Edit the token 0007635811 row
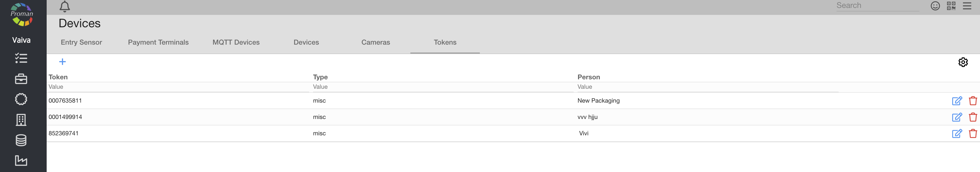Image resolution: width=980 pixels, height=172 pixels. click(x=956, y=101)
